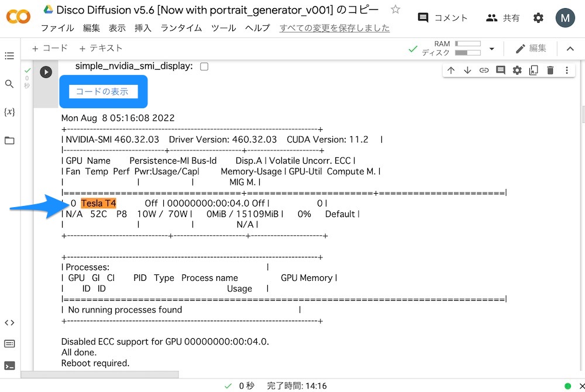This screenshot has width=585, height=392.
Task: Open the 表示 menu
Action: (117, 28)
